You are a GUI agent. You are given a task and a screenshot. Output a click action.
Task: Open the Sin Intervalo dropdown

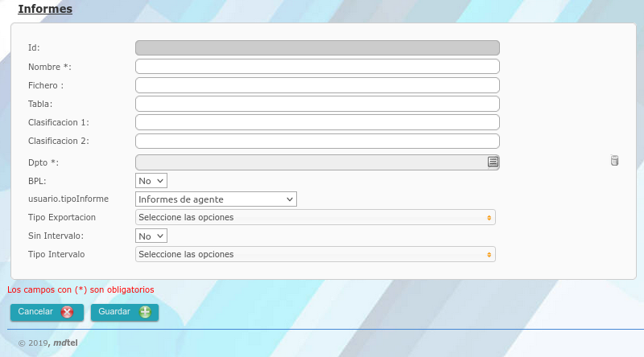[x=151, y=236]
